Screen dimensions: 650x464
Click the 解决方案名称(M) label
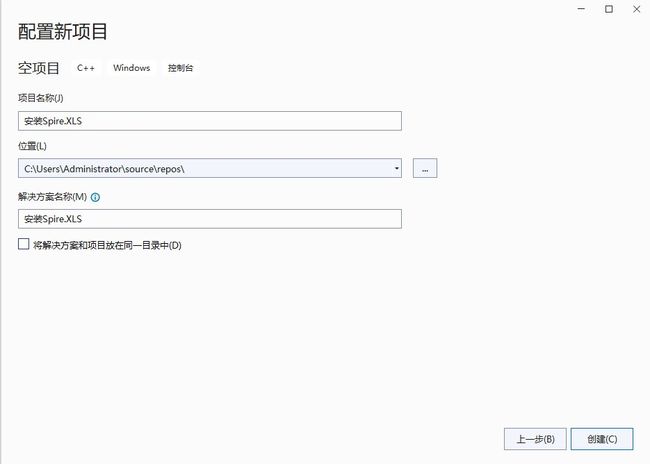click(52, 197)
